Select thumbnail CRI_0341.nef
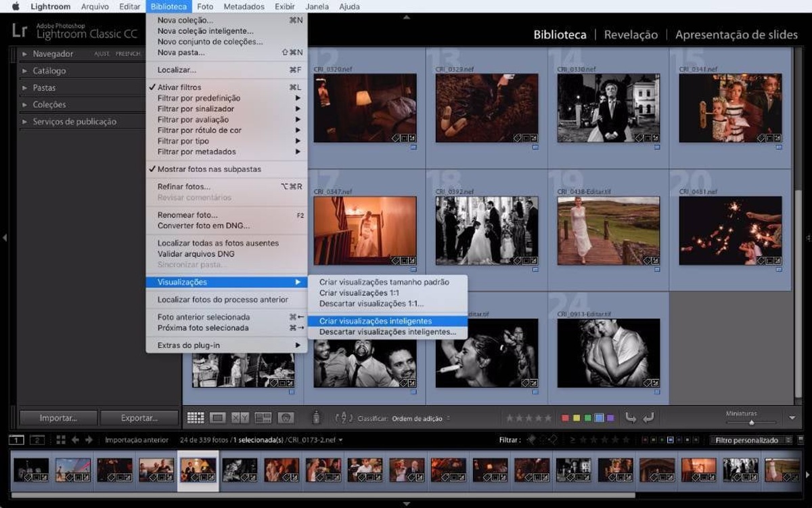The height and width of the screenshot is (508, 812). [x=730, y=108]
